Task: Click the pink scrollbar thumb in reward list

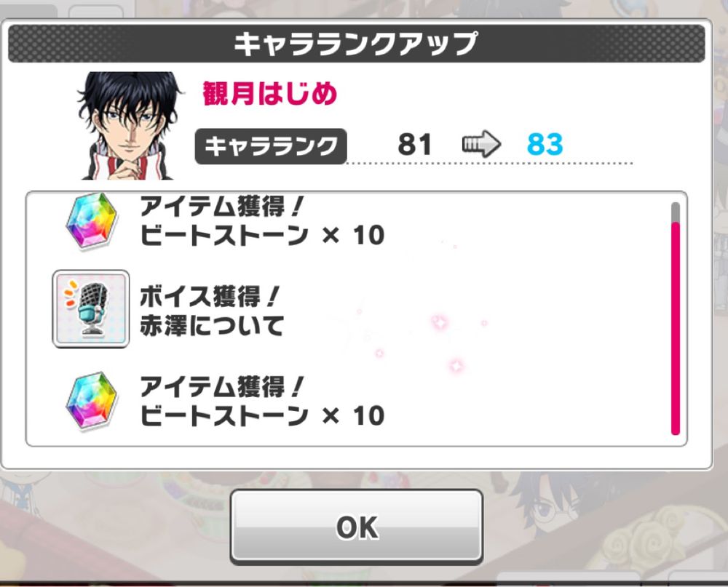Action: 676,329
